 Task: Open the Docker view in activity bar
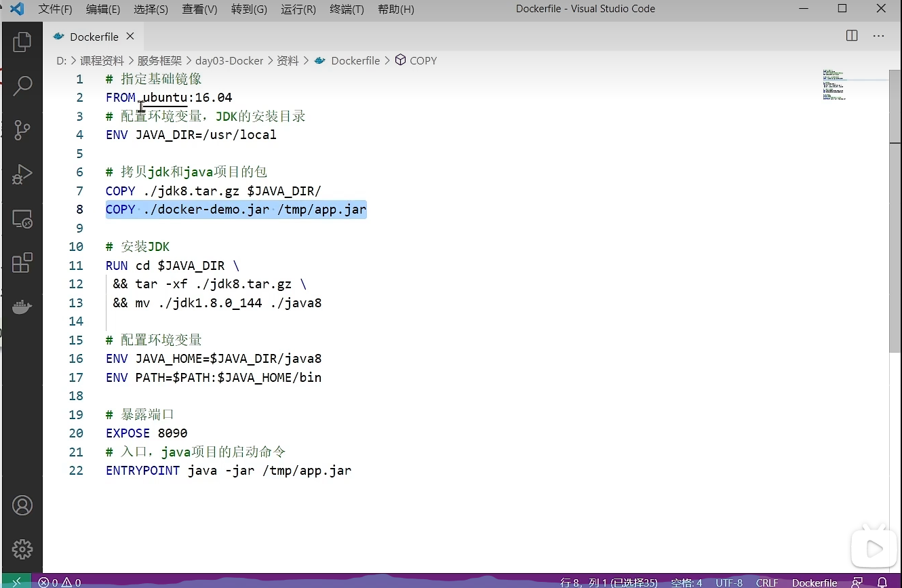pyautogui.click(x=22, y=307)
